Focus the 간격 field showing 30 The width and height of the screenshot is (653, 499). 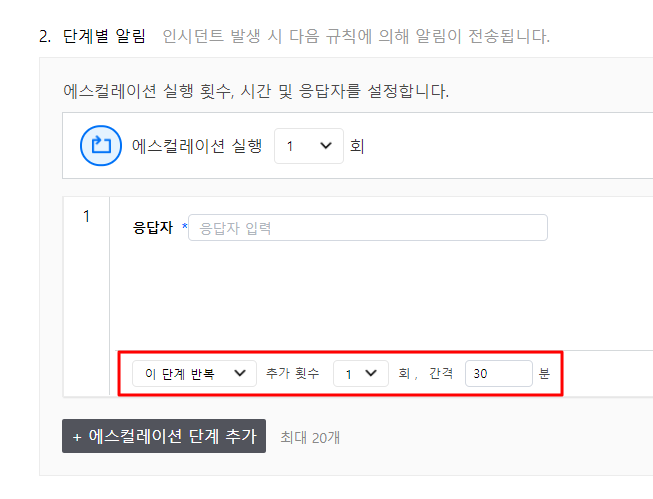tap(498, 374)
